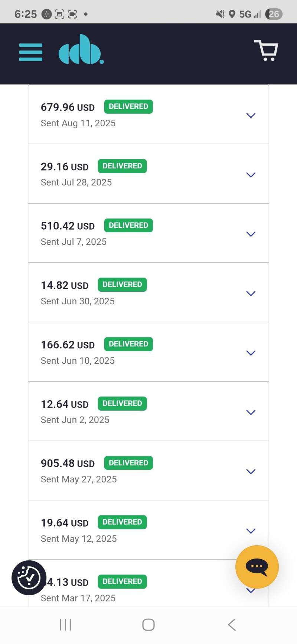Tap the DELIVERED badge for Aug 11 transfer
Viewport: 297px width, 644px height.
coord(128,107)
